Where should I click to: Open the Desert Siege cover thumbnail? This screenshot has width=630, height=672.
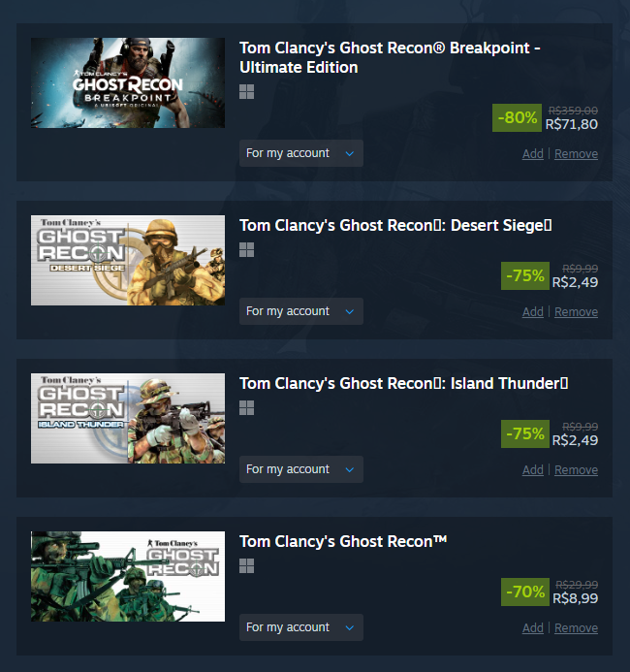pos(128,261)
